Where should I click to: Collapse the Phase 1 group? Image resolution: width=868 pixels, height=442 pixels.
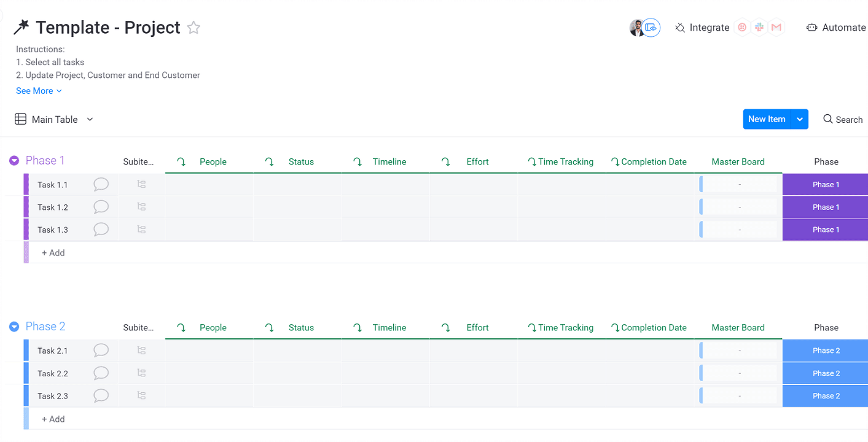(x=14, y=160)
